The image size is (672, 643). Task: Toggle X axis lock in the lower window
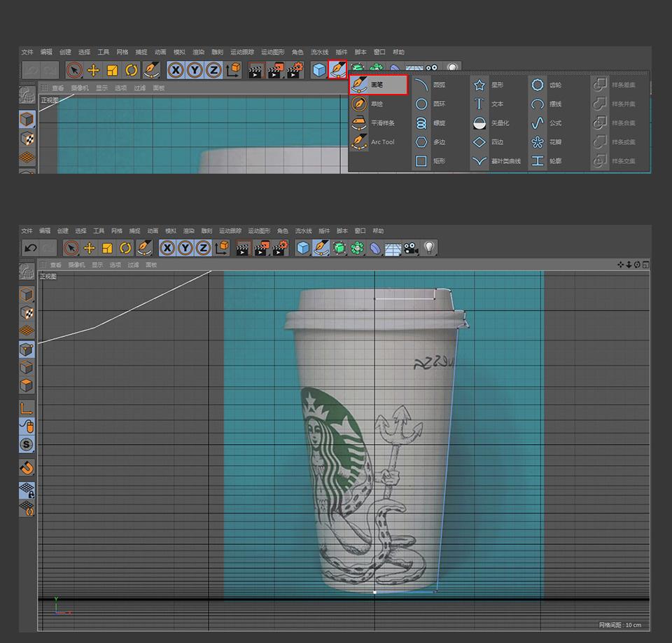(167, 248)
